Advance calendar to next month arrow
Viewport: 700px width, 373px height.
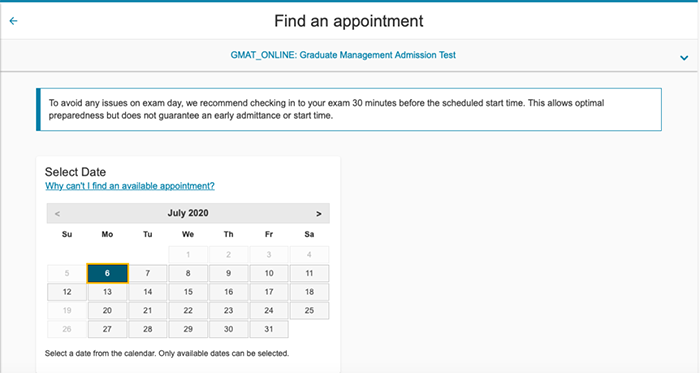[318, 214]
